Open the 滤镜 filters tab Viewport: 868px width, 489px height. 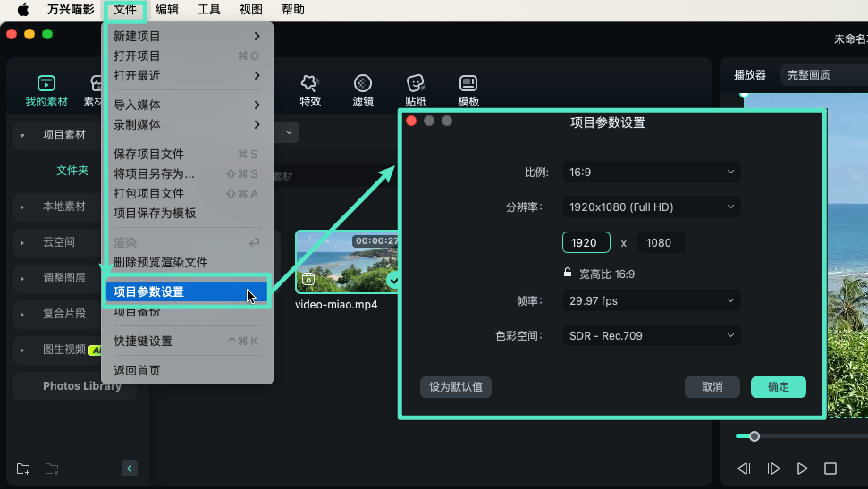363,90
